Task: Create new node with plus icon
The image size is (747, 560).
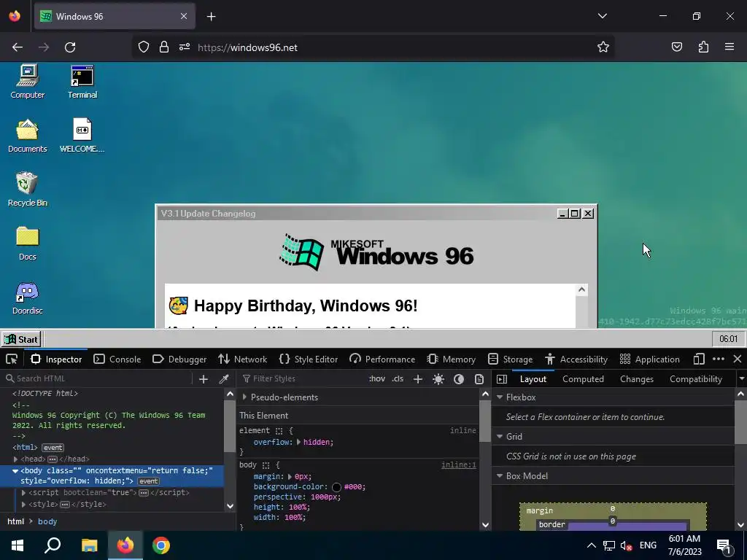Action: tap(204, 378)
